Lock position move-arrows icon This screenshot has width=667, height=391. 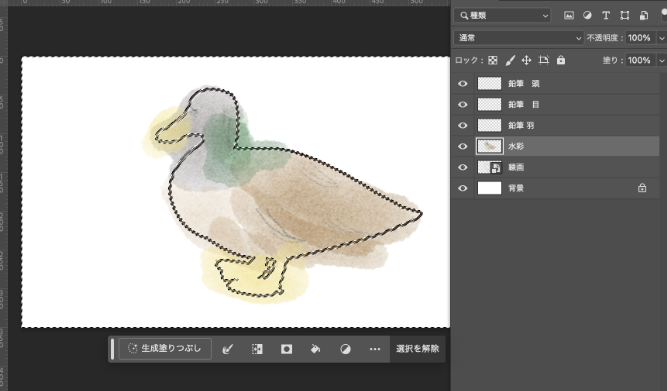(x=526, y=60)
